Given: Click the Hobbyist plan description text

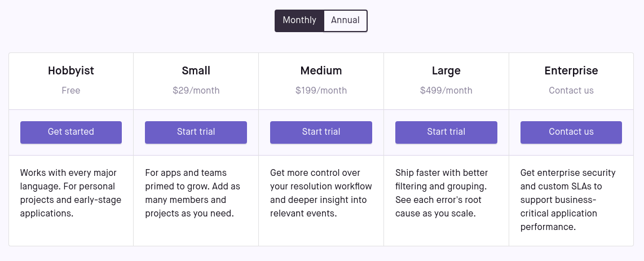Looking at the screenshot, I should (70, 193).
